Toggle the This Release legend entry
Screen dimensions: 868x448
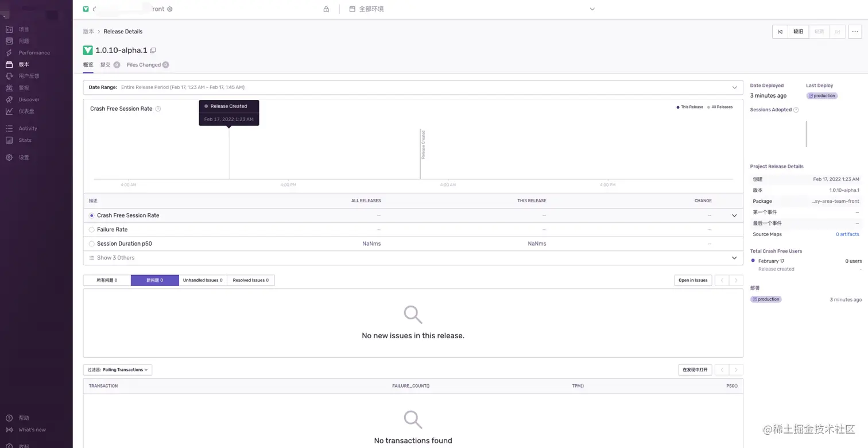point(690,107)
